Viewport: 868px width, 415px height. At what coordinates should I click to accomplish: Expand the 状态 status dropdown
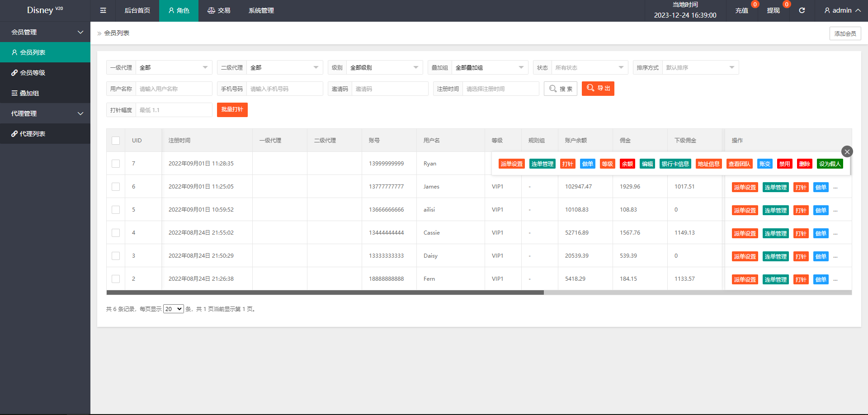tap(589, 67)
